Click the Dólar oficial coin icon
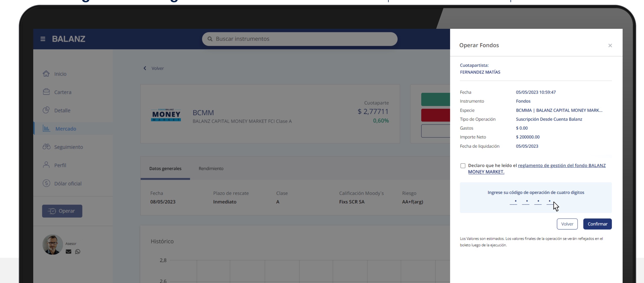This screenshot has width=644, height=283. [x=46, y=183]
